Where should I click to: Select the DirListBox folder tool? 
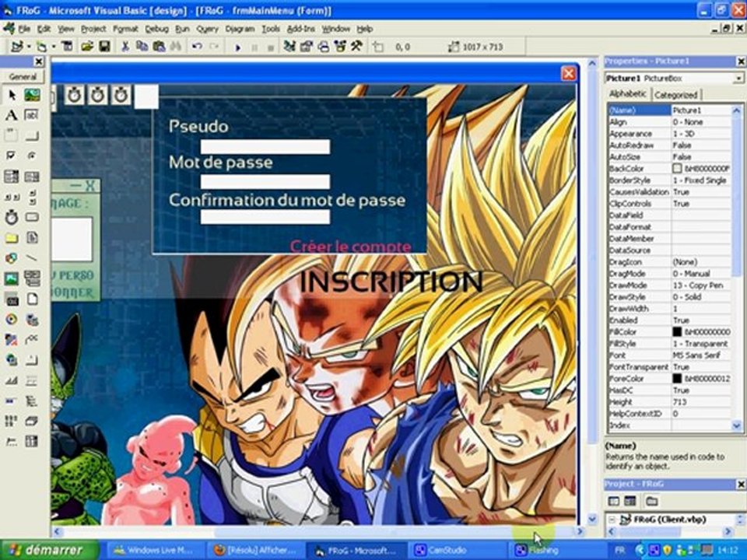[12, 238]
